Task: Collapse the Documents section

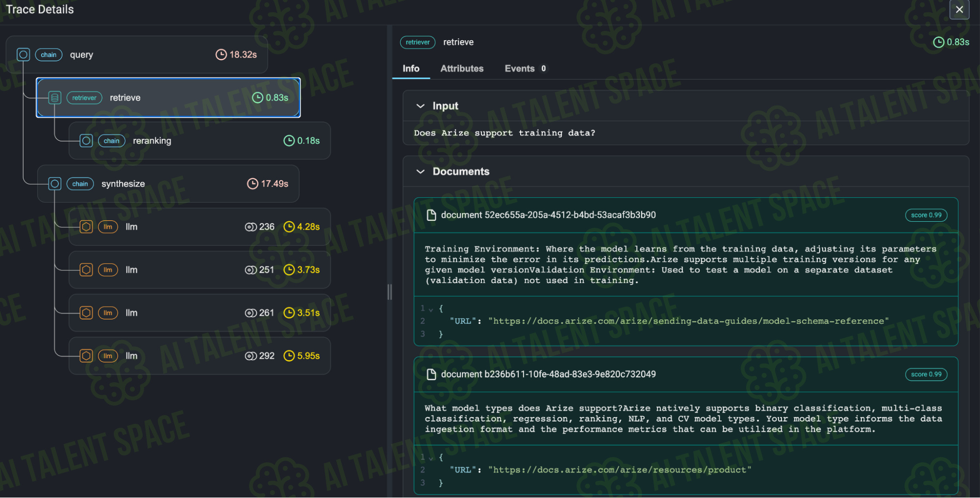Action: pos(420,172)
